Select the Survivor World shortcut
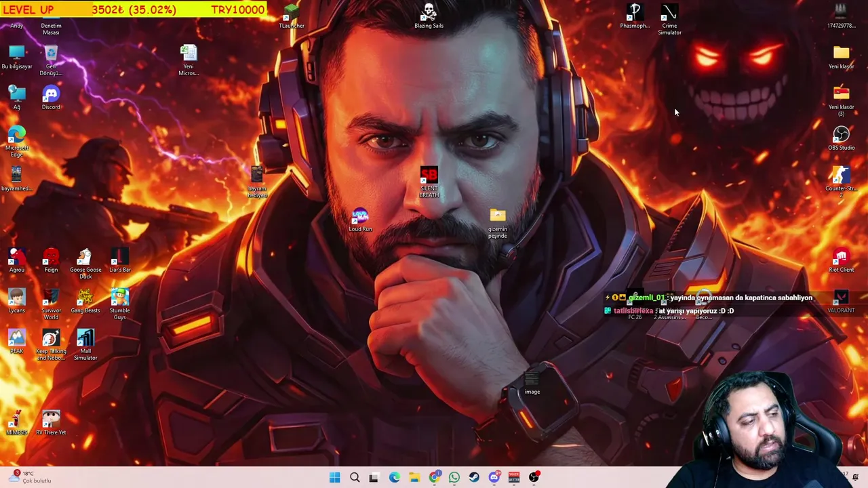 (51, 305)
